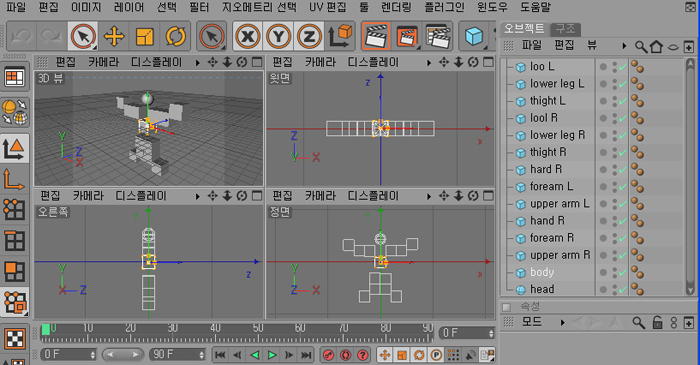This screenshot has width=700, height=365.
Task: Click the timeline playhead at frame 0
Action: point(46,330)
